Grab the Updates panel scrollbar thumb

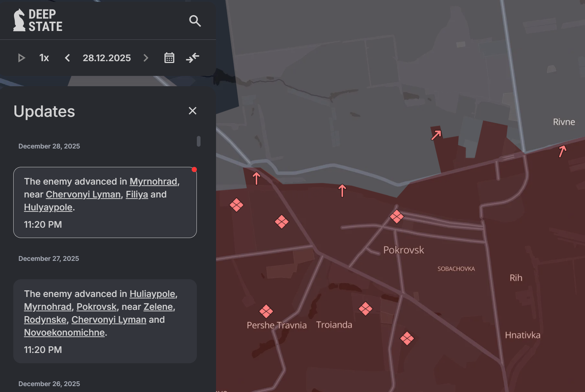coord(199,141)
